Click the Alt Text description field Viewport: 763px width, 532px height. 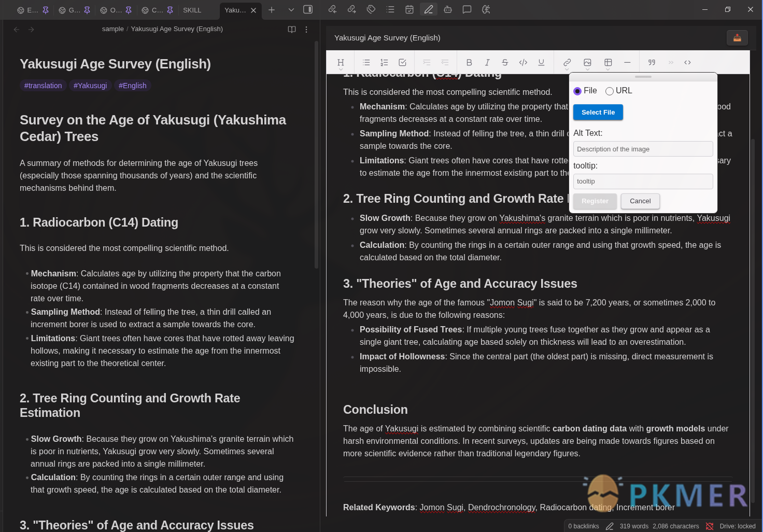tap(643, 149)
